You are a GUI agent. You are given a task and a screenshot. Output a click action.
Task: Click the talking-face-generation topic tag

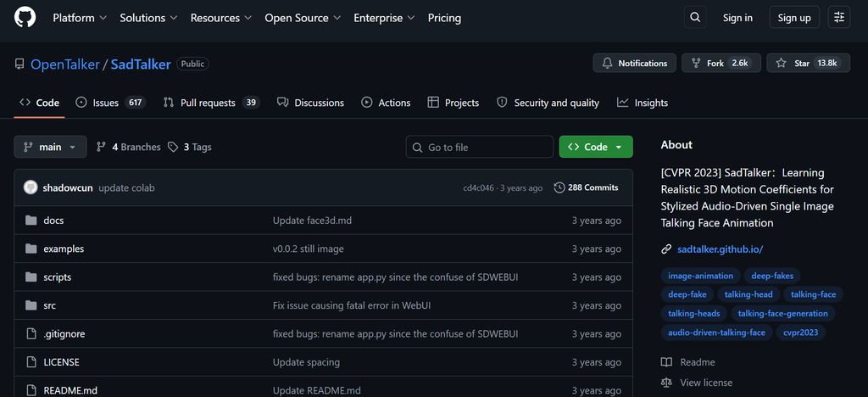click(x=782, y=313)
